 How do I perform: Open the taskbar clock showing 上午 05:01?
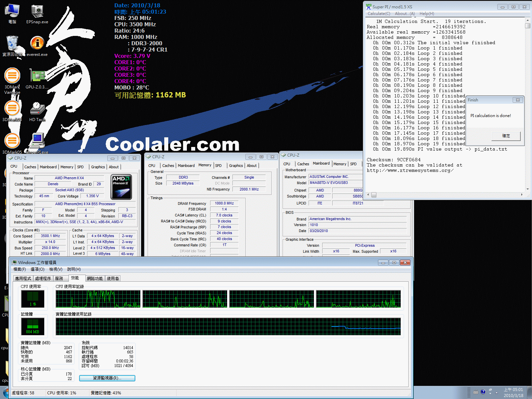pyautogui.click(x=513, y=392)
